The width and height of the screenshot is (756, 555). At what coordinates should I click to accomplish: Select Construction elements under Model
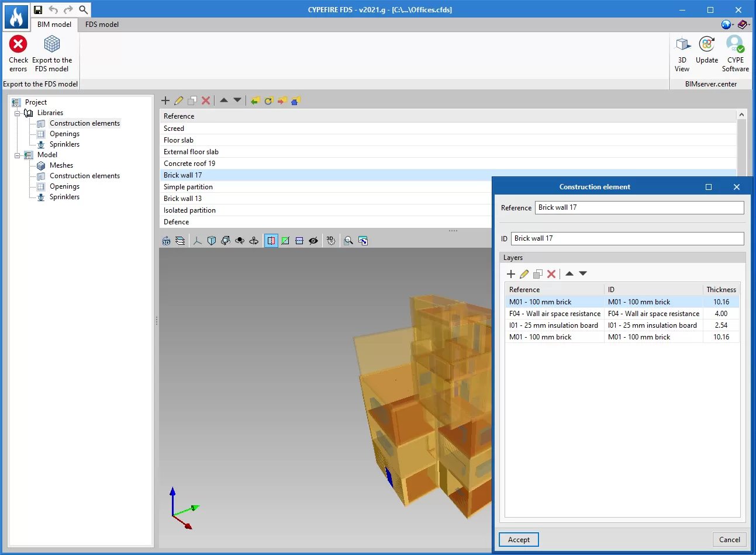85,176
